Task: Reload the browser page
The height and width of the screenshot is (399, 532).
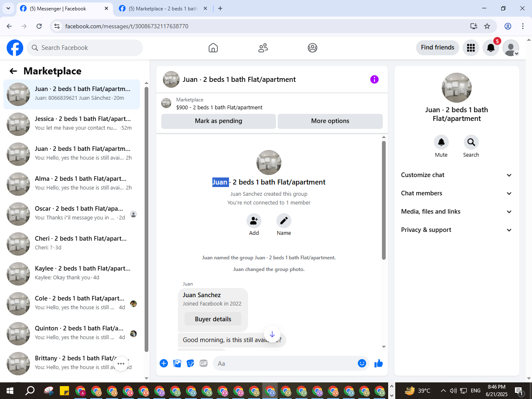Action: point(39,26)
